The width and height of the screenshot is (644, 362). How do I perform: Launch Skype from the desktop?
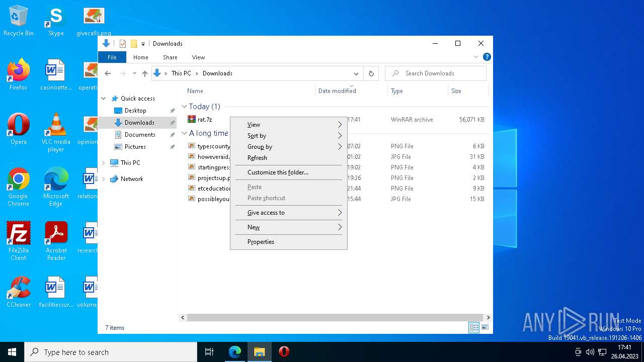coord(56,21)
